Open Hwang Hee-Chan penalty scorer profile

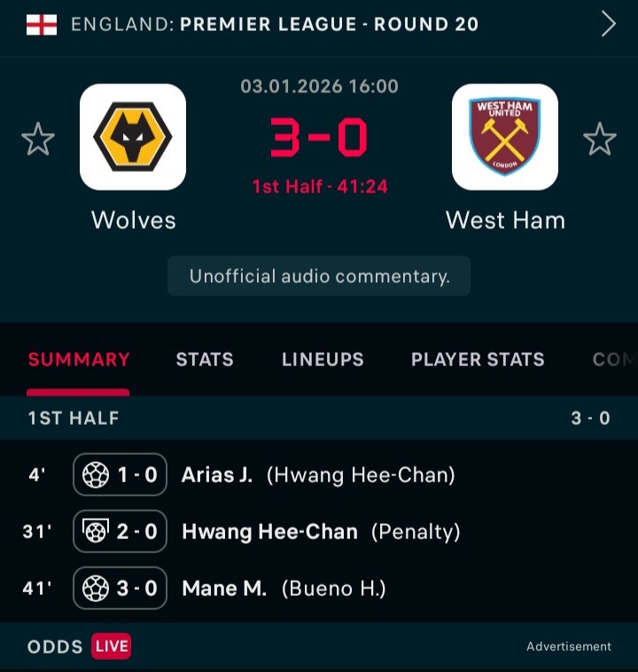(269, 532)
